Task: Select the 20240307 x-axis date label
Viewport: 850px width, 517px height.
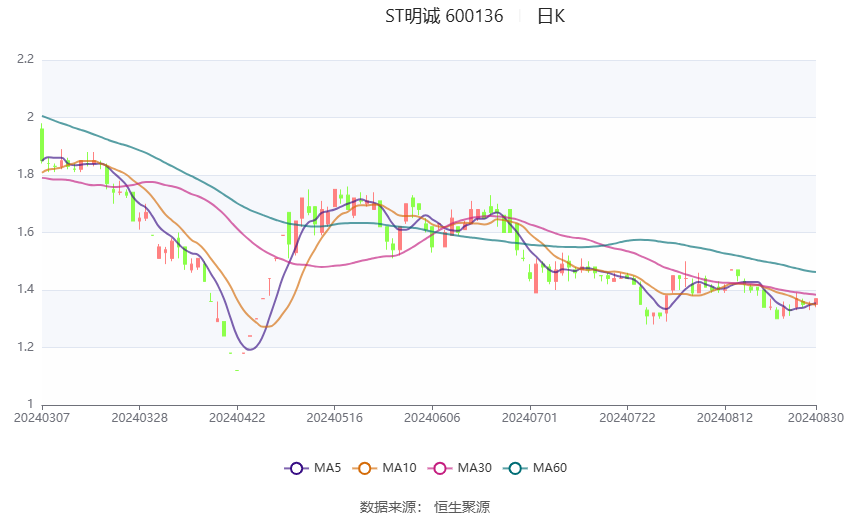Action: click(x=42, y=418)
